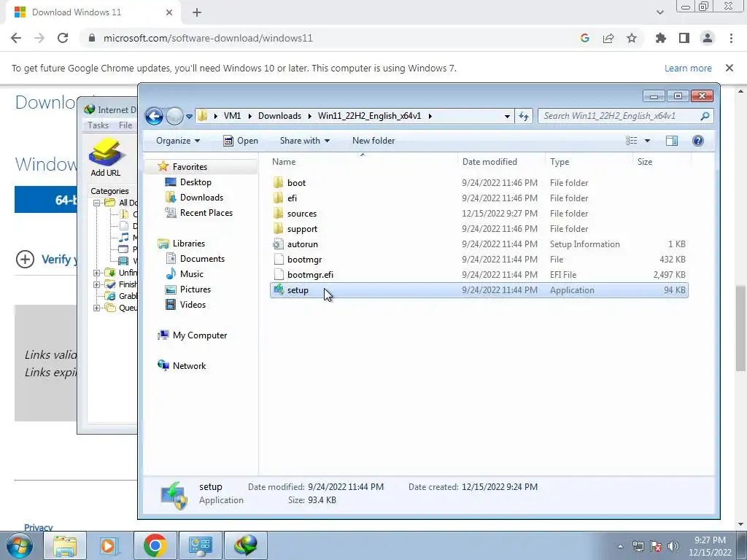Click New folder in Explorer toolbar

pos(373,141)
